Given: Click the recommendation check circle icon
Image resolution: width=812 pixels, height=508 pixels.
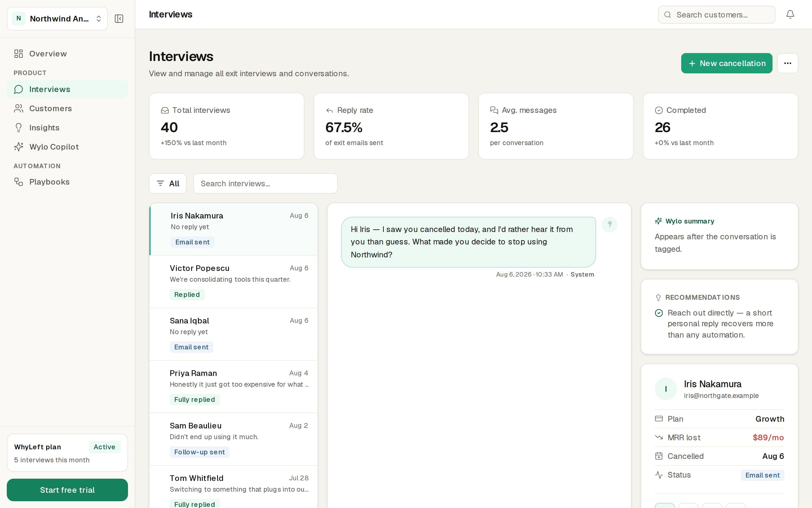Looking at the screenshot, I should click(x=659, y=313).
